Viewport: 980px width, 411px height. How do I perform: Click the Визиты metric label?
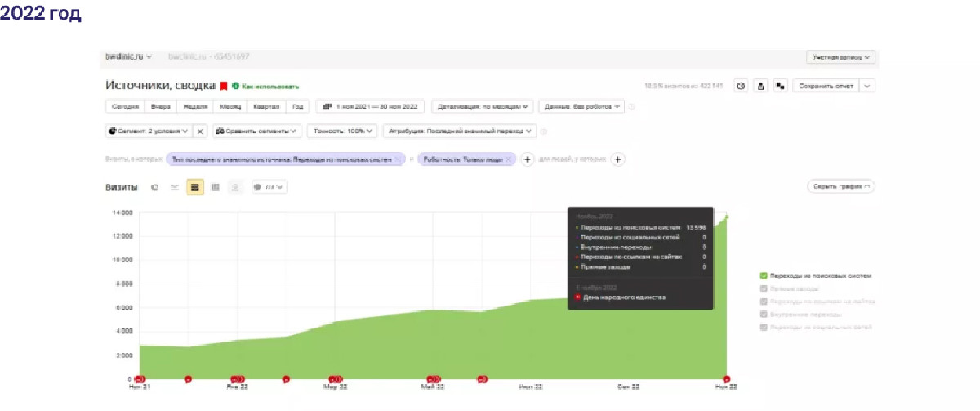click(x=121, y=187)
